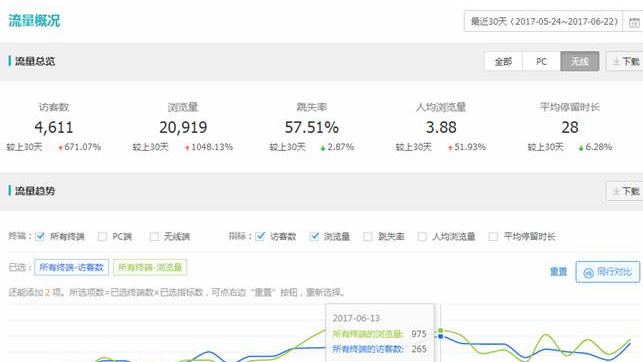Toggle the 访客数 indicator checkbox
The image size is (643, 362).
click(x=260, y=237)
